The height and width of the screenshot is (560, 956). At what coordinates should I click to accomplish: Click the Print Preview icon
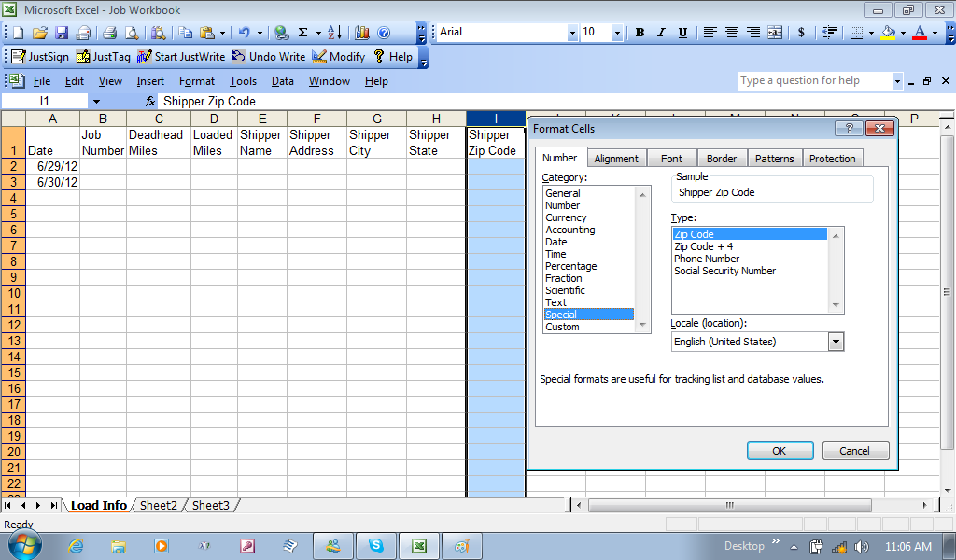tap(132, 33)
